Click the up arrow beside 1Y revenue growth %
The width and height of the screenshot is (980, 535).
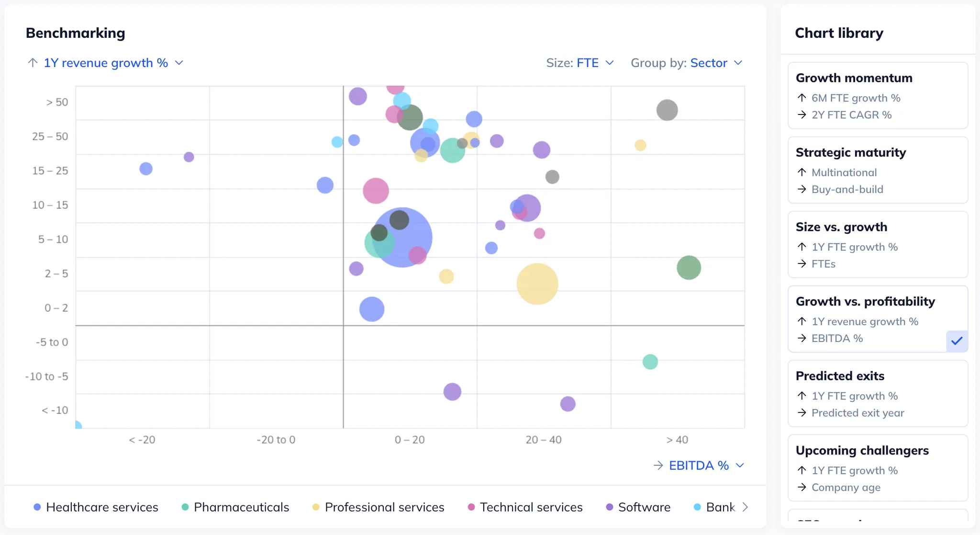(x=33, y=63)
